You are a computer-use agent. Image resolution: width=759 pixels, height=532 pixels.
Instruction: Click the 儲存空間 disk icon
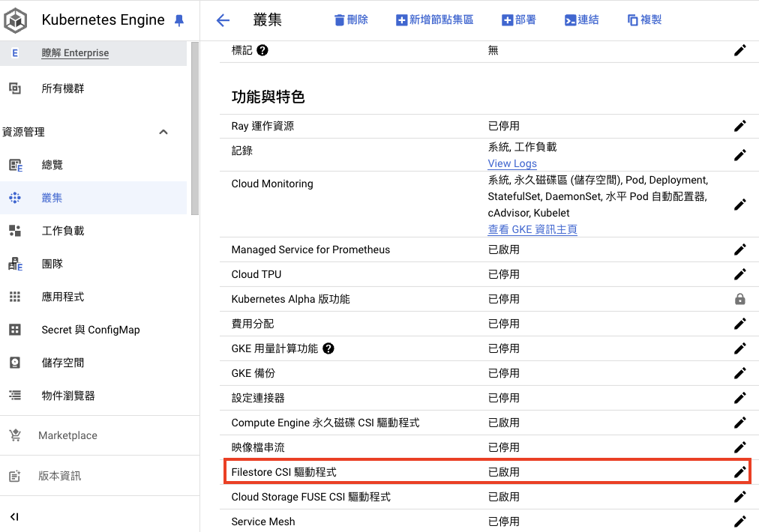(x=15, y=363)
